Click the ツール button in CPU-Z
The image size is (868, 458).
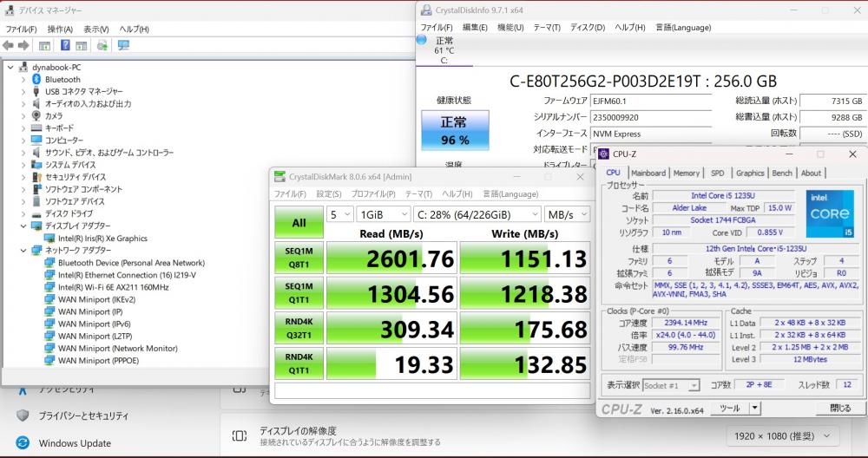730,409
